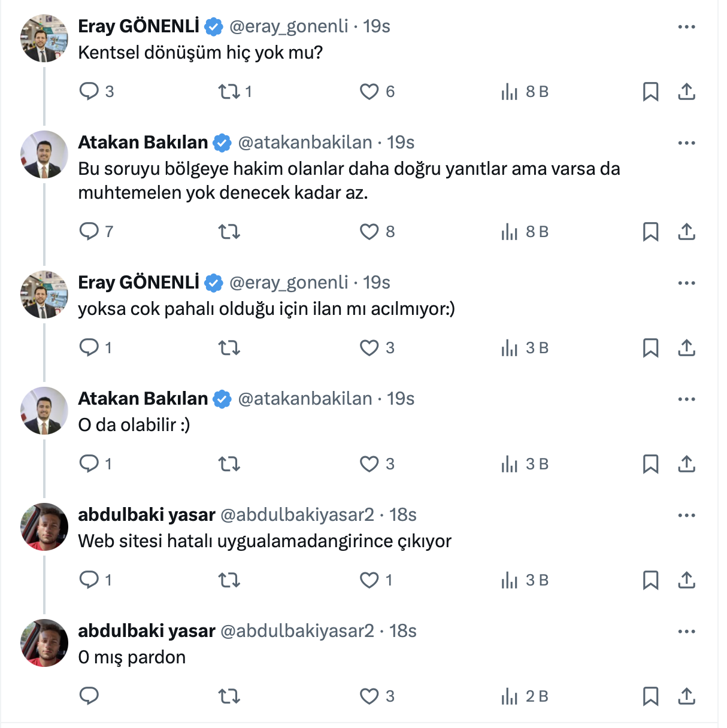Share the 'Web sitesi hatalı' tweet
Screen dimensions: 727x728
point(686,580)
